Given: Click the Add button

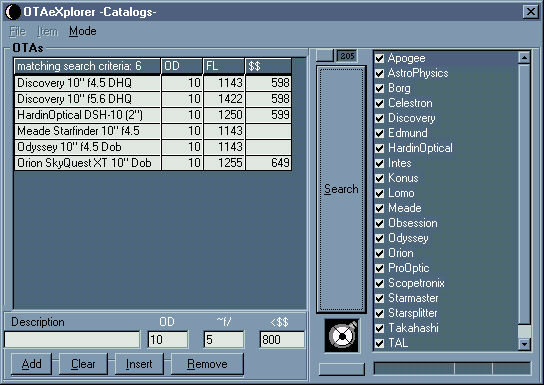Looking at the screenshot, I should click(31, 364).
